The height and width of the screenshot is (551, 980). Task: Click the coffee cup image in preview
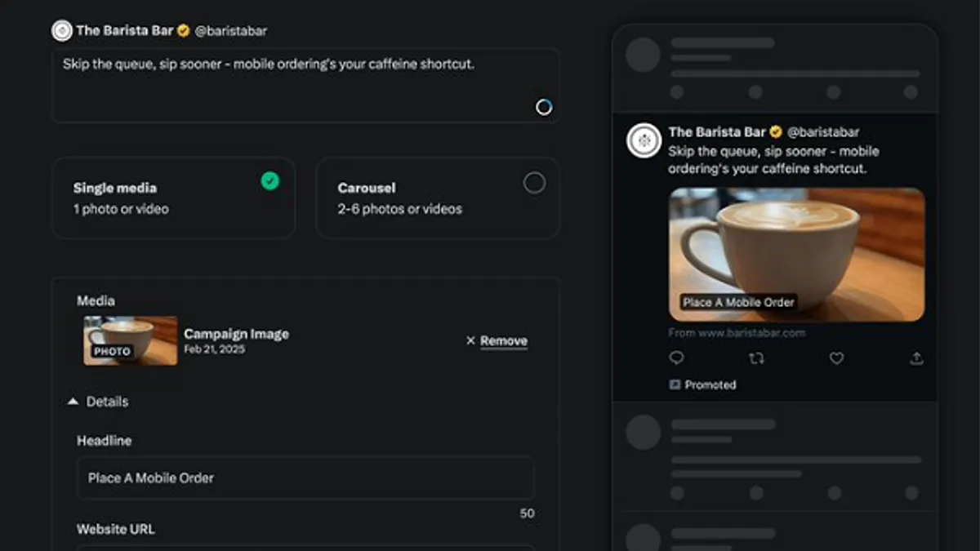tap(797, 255)
